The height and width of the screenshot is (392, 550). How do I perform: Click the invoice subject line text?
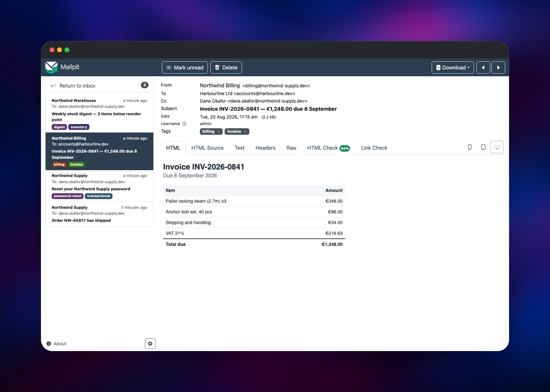pyautogui.click(x=268, y=109)
